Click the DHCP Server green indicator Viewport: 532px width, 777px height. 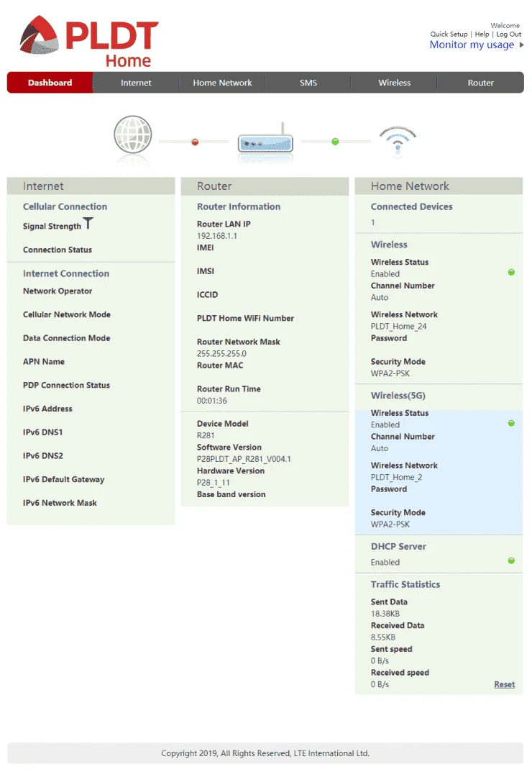click(511, 560)
